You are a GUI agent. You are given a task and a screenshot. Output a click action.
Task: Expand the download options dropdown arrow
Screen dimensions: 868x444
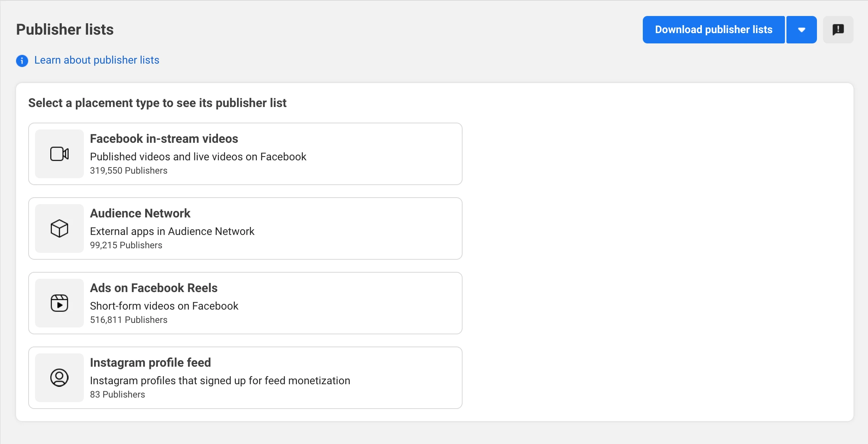click(x=801, y=30)
